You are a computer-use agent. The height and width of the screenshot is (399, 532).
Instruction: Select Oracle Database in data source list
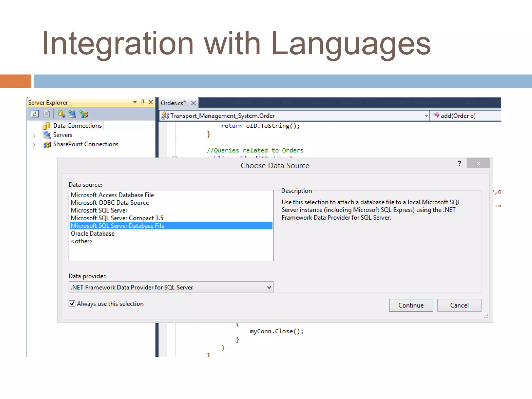point(93,234)
